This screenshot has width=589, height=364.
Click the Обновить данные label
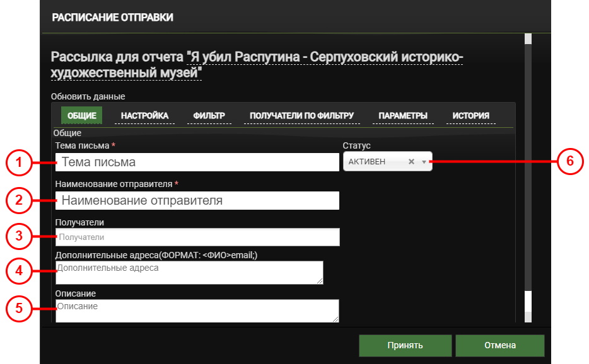coord(88,97)
